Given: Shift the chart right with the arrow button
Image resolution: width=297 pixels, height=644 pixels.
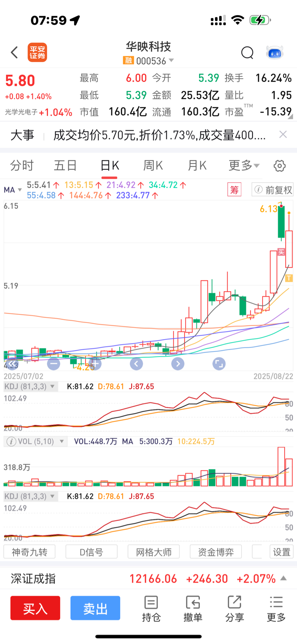Looking at the screenshot, I should click(178, 364).
